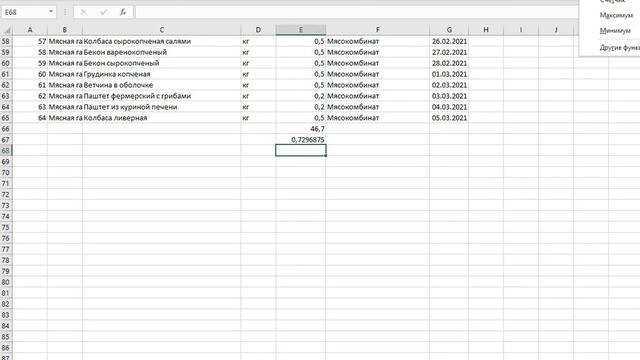
Task: Click cell with total 46,7
Action: (x=301, y=129)
